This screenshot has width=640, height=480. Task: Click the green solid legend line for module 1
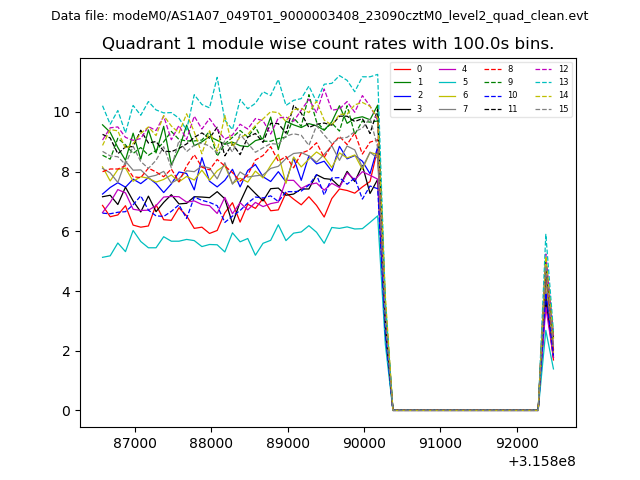coord(403,82)
